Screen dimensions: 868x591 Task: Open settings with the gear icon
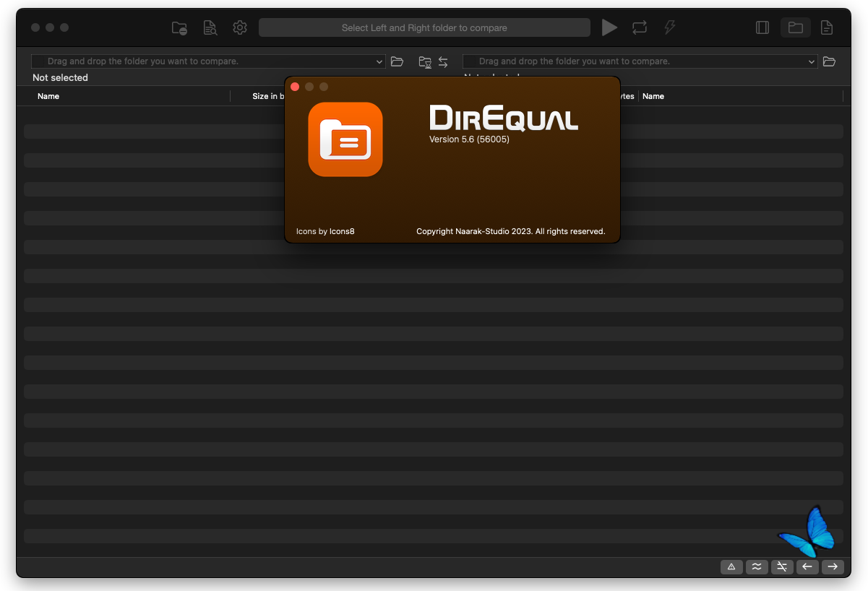[x=240, y=27]
